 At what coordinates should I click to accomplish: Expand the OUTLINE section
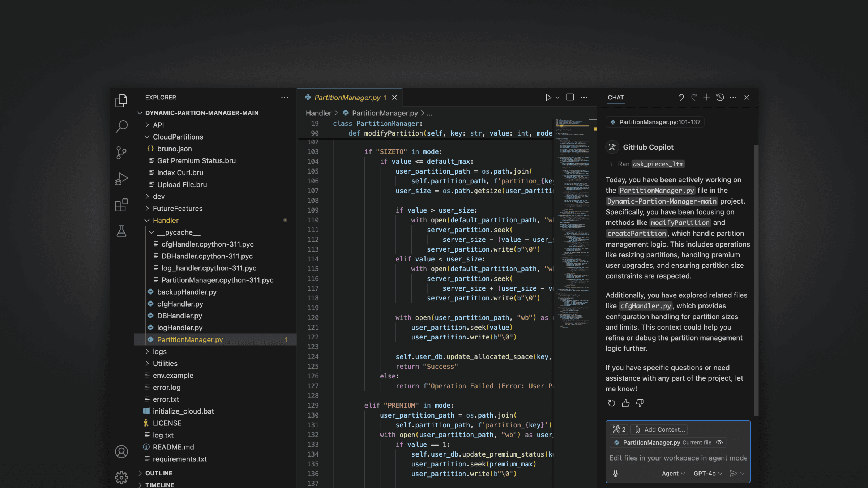(x=159, y=473)
